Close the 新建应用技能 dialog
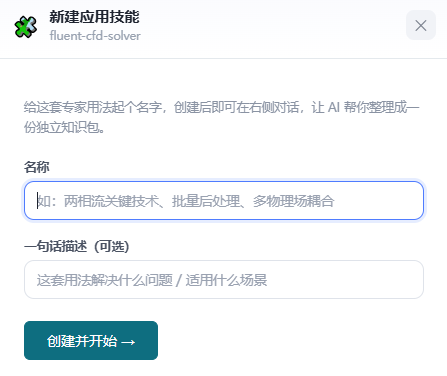Image resolution: width=447 pixels, height=376 pixels. pos(421,25)
